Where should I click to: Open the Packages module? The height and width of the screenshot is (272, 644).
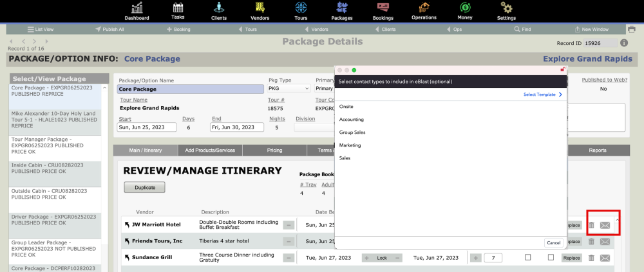[342, 11]
